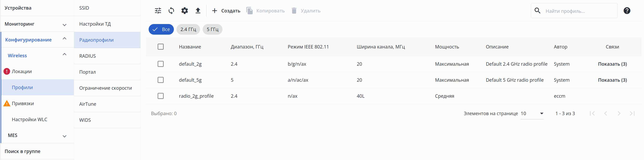The image size is (644, 160).
Task: Expand the Мониторинг menu section
Action: coord(64,25)
